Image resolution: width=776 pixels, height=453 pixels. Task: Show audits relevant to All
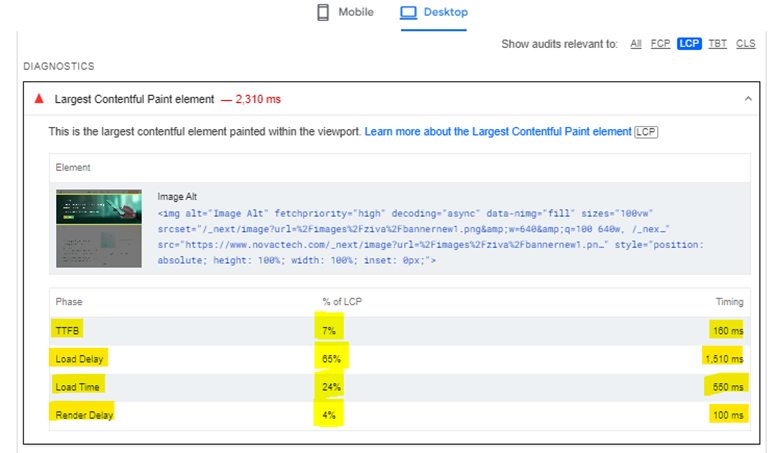click(635, 44)
